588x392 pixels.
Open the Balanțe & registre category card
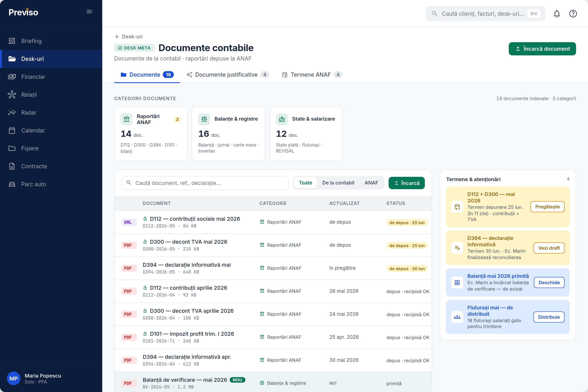(x=228, y=134)
